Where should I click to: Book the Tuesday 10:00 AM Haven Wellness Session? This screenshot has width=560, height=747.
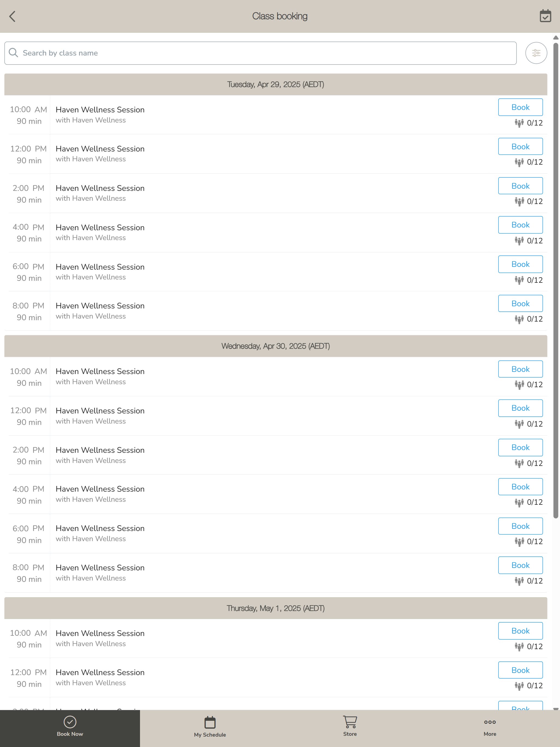click(x=520, y=107)
